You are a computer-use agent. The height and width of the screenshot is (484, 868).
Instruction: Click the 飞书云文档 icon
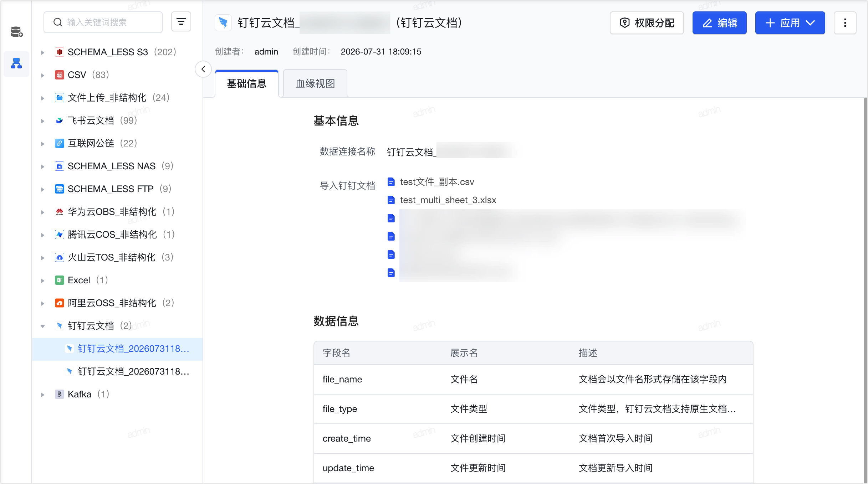pos(60,120)
